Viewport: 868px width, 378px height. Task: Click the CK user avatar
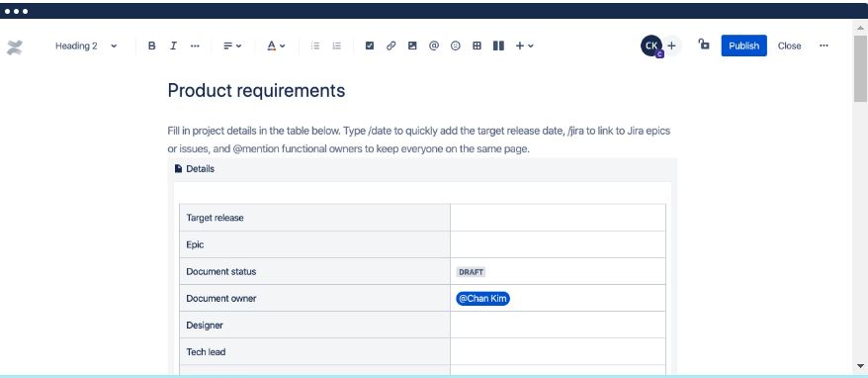pos(651,46)
